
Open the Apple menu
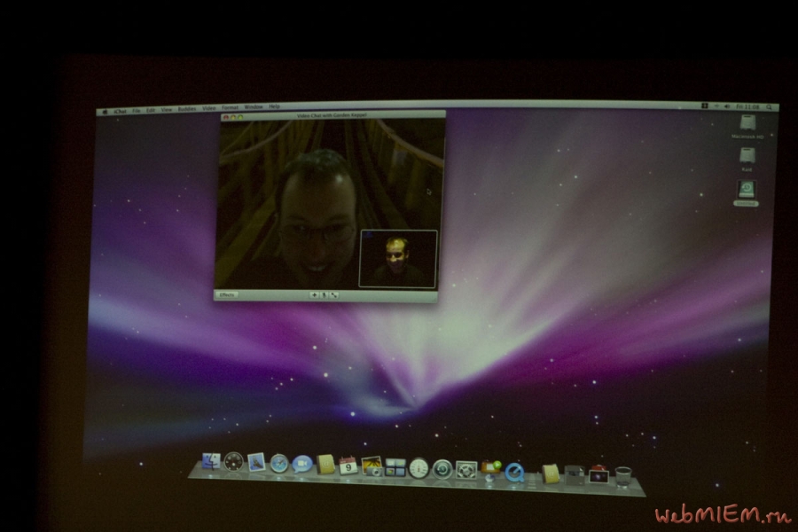pyautogui.click(x=105, y=112)
